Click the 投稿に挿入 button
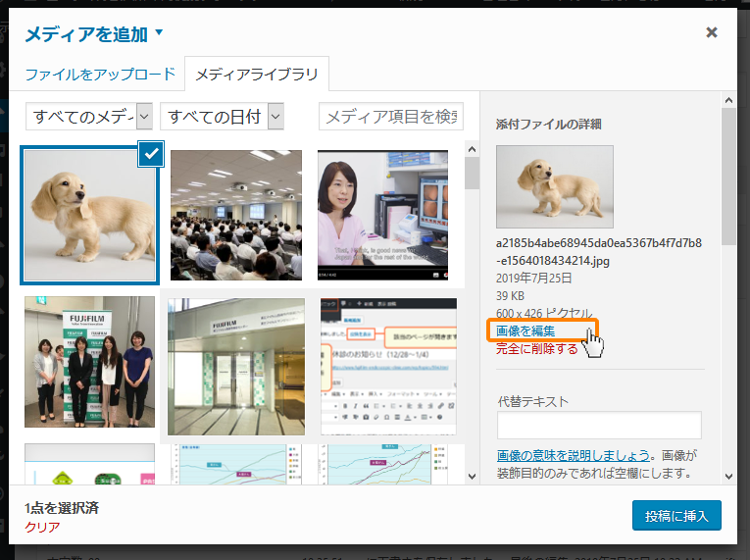 point(676,516)
